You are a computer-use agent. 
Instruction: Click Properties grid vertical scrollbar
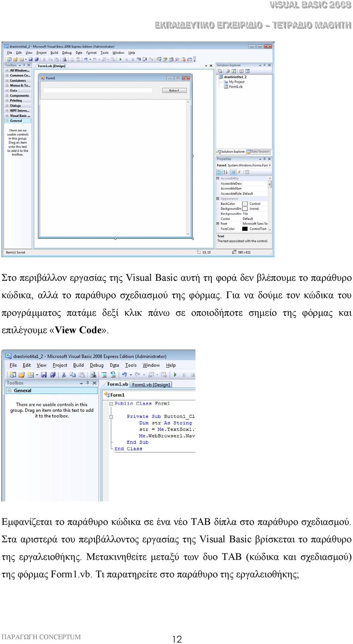tap(270, 204)
